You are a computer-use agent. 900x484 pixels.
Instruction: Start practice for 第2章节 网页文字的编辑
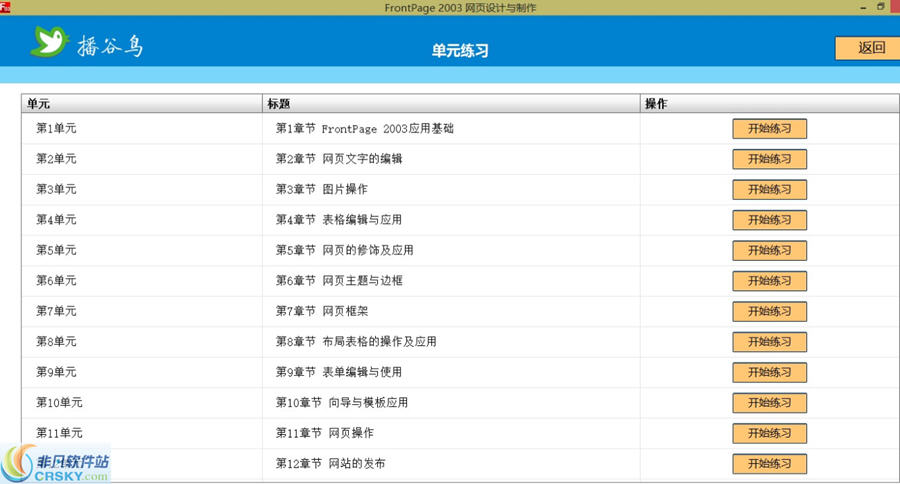pyautogui.click(x=769, y=159)
